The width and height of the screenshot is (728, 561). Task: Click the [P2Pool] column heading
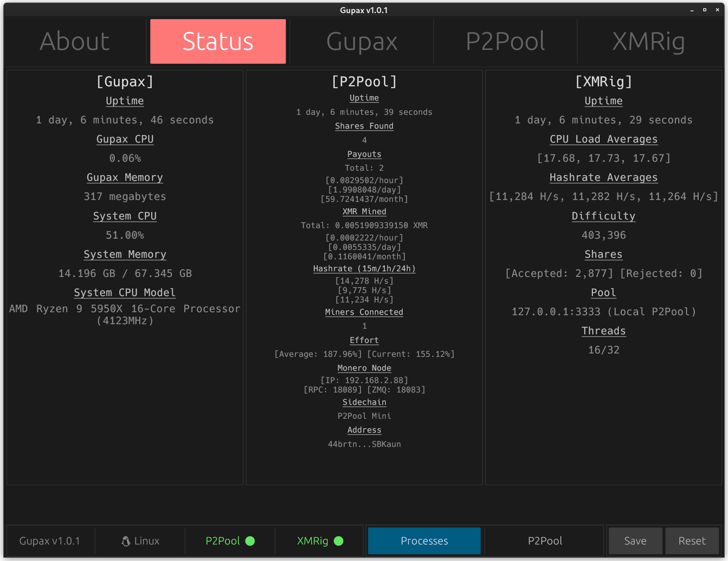(364, 81)
